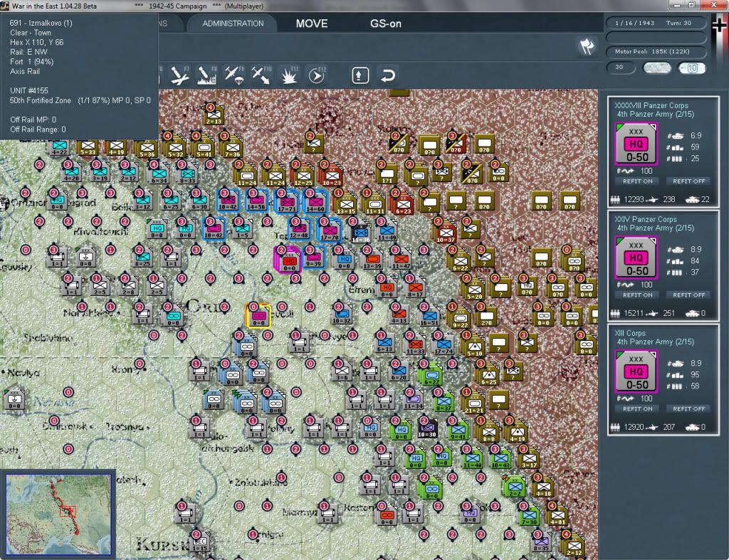The height and width of the screenshot is (560, 729).
Task: Click the crossed flags icon
Action: pyautogui.click(x=587, y=46)
